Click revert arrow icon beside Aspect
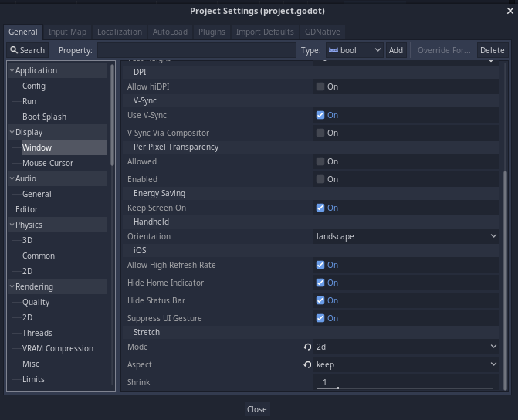 pos(307,365)
